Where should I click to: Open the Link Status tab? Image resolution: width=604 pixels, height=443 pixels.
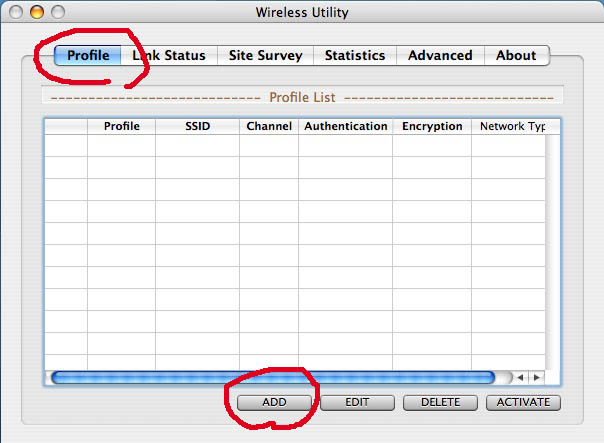pyautogui.click(x=169, y=56)
